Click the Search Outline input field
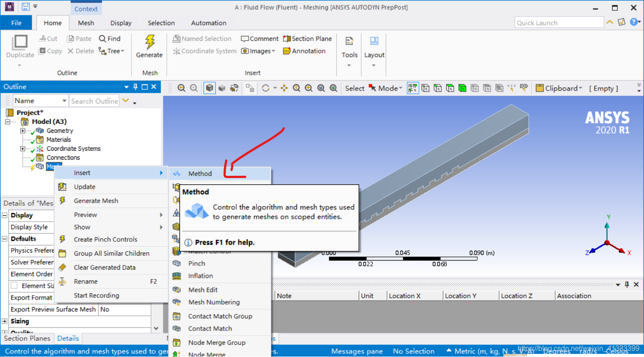The width and height of the screenshot is (644, 357). [x=94, y=101]
